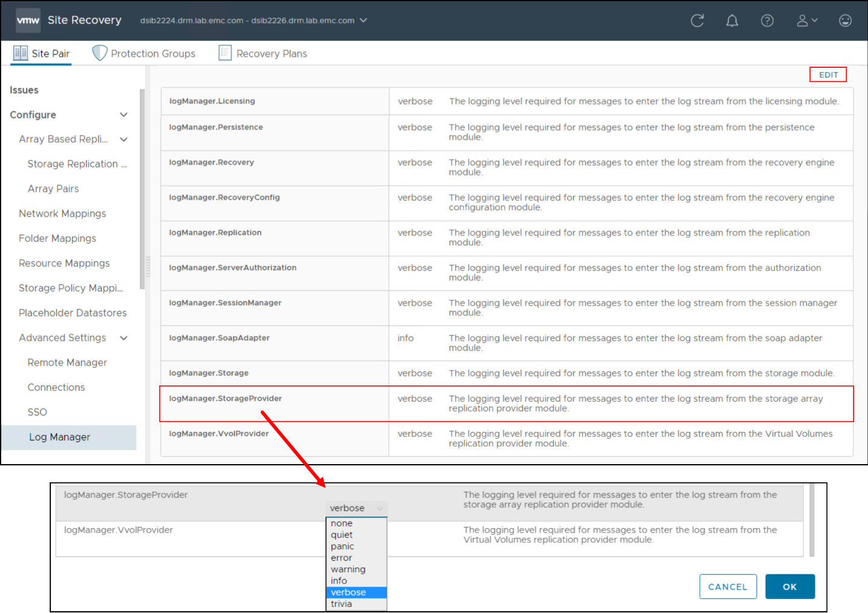Expand the site pair selector dropdown
This screenshot has width=868, height=613.
pyautogui.click(x=363, y=20)
